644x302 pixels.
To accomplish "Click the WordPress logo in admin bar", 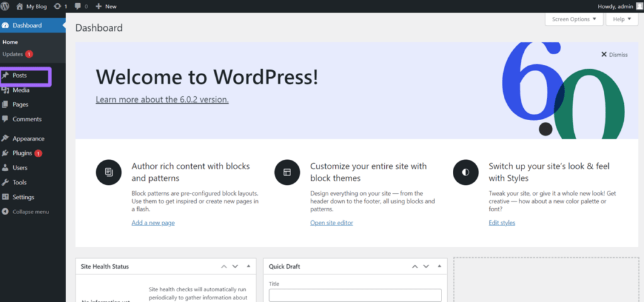I will click(x=5, y=6).
